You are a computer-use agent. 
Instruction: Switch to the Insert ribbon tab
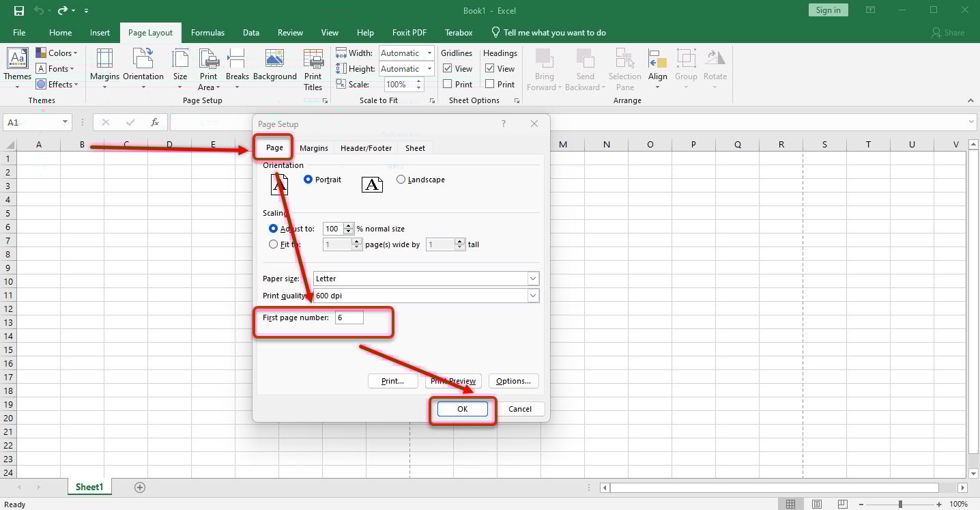[x=100, y=32]
